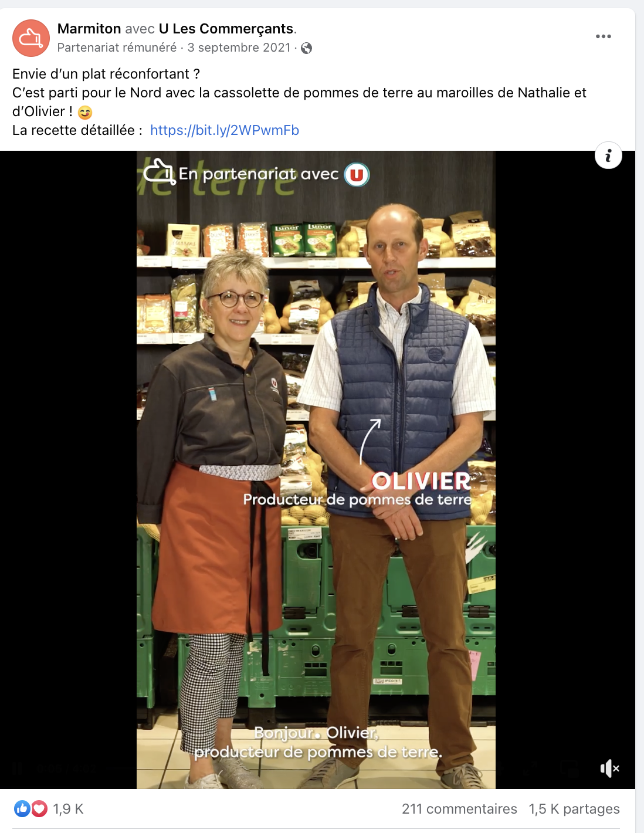Open the Marmiton profile picture
Viewport: 644px width, 833px height.
point(31,38)
